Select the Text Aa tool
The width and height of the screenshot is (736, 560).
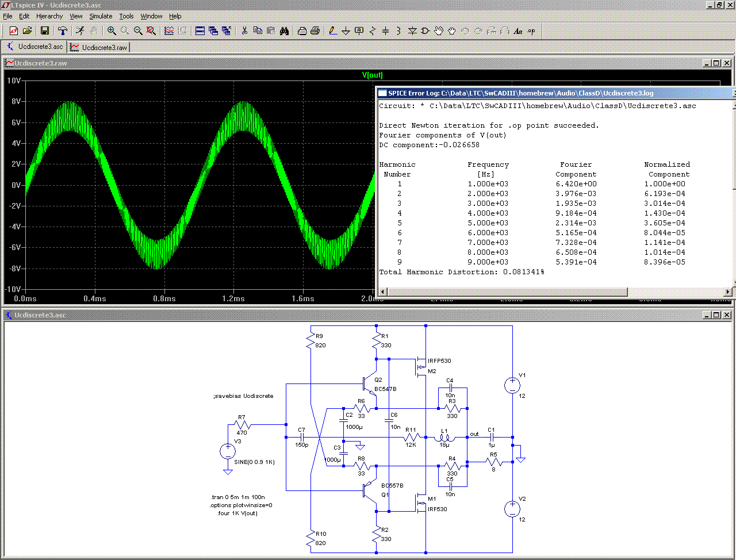[518, 31]
